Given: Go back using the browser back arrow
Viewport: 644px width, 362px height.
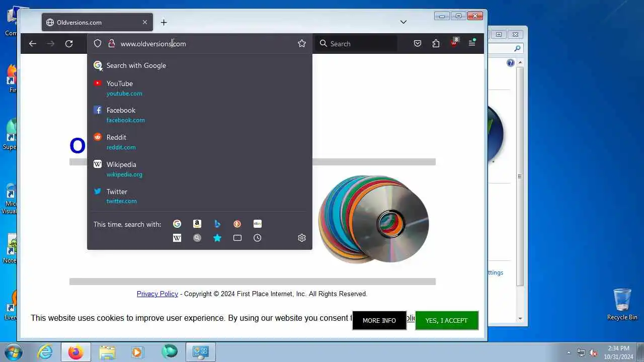Looking at the screenshot, I should coord(33,44).
